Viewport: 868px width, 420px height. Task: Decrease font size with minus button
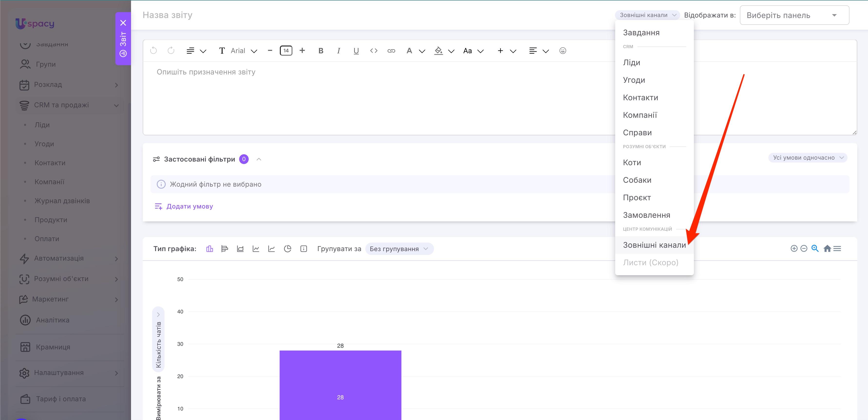[270, 50]
